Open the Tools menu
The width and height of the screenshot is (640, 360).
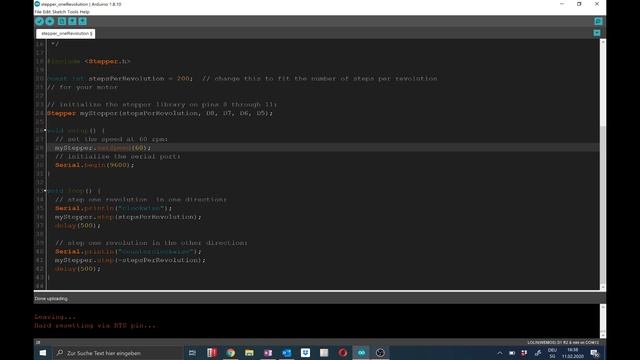(x=73, y=12)
